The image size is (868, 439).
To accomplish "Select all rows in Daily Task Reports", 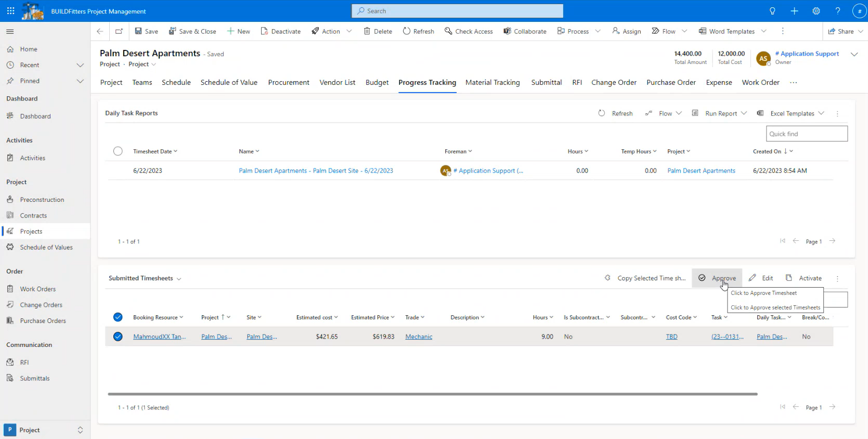I will [x=118, y=151].
